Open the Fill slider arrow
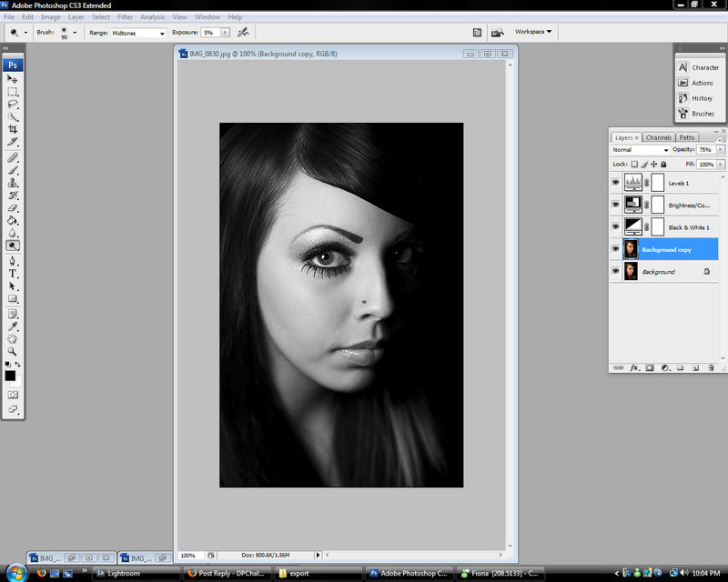The height and width of the screenshot is (582, 728). [x=720, y=165]
